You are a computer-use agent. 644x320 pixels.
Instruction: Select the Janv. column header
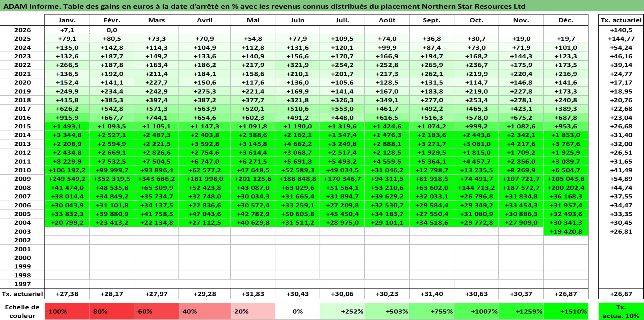tap(67, 20)
